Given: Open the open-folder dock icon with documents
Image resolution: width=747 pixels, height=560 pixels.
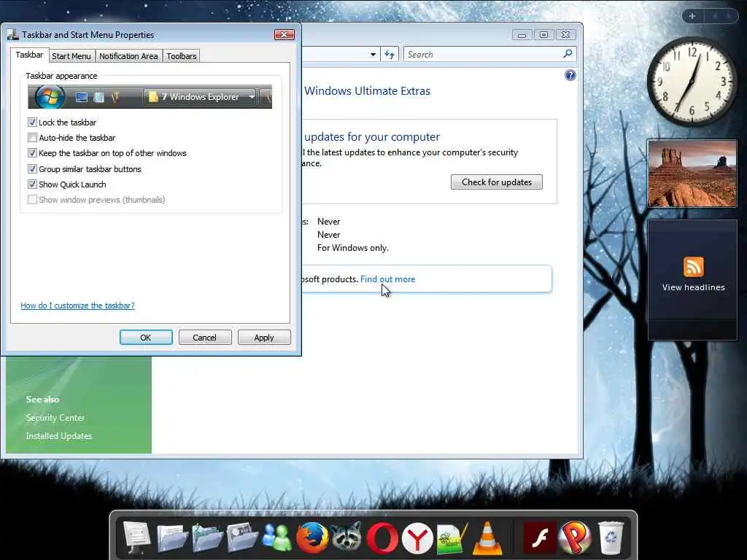Looking at the screenshot, I should 207,538.
